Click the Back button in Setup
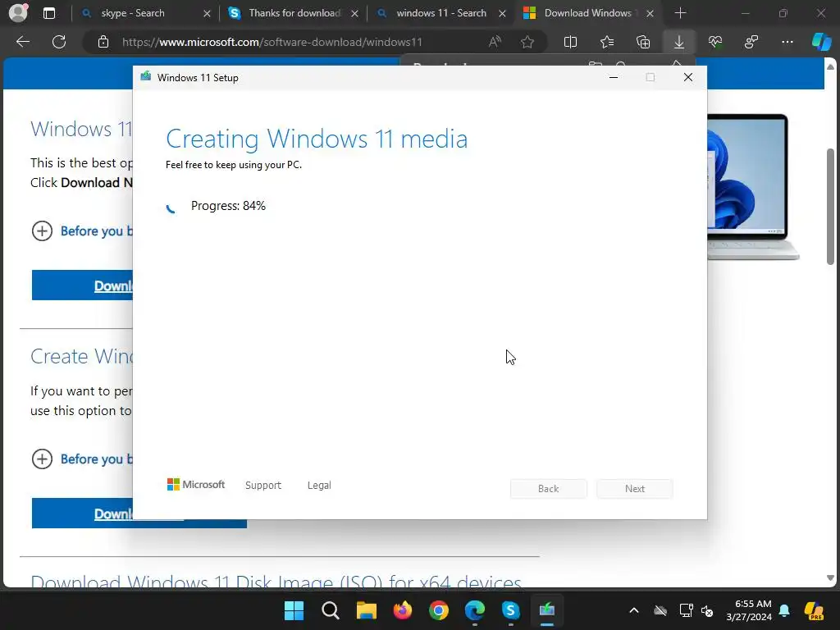The image size is (840, 630). click(x=549, y=489)
